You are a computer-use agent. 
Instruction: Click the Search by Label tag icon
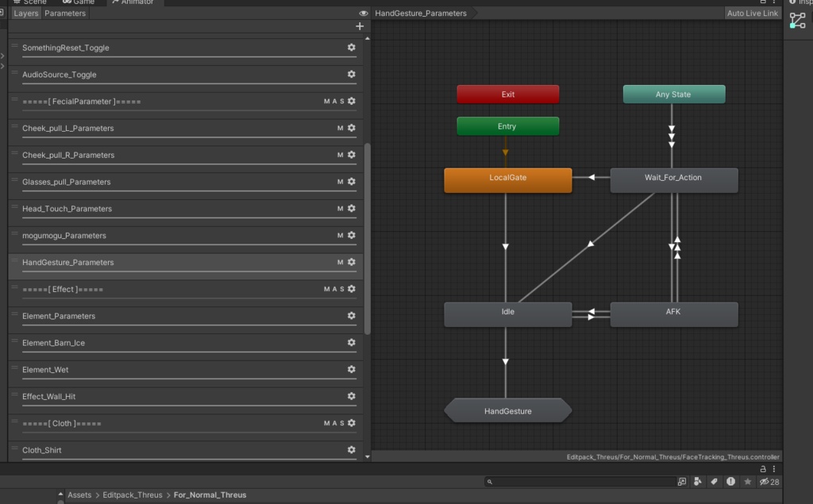[714, 482]
